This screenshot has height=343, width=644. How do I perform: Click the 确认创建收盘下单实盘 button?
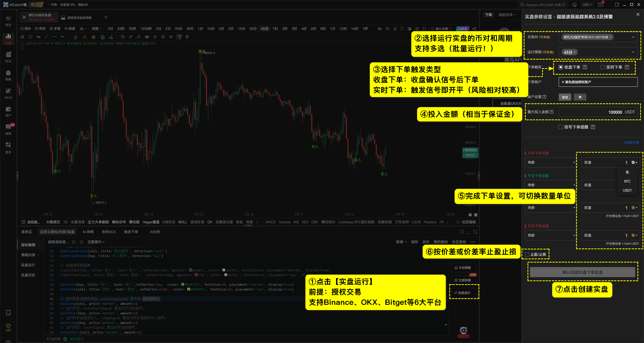click(x=582, y=272)
